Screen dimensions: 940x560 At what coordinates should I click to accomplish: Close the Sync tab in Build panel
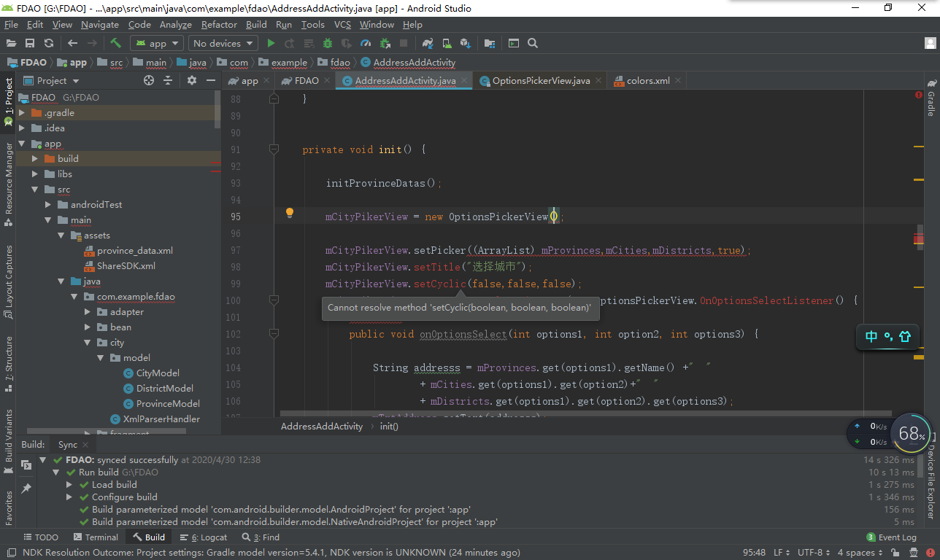click(86, 445)
